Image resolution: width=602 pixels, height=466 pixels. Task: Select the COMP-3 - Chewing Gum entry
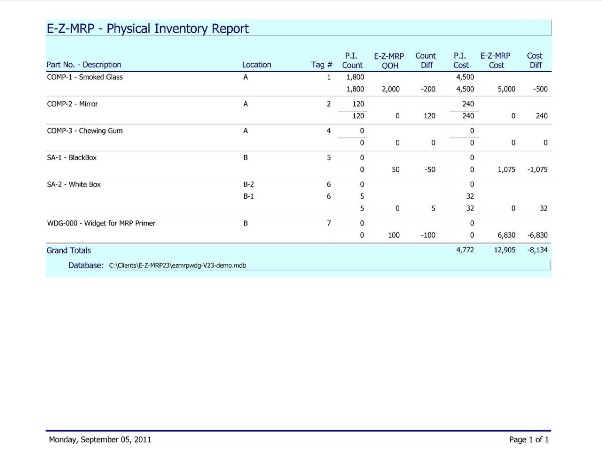(x=87, y=131)
